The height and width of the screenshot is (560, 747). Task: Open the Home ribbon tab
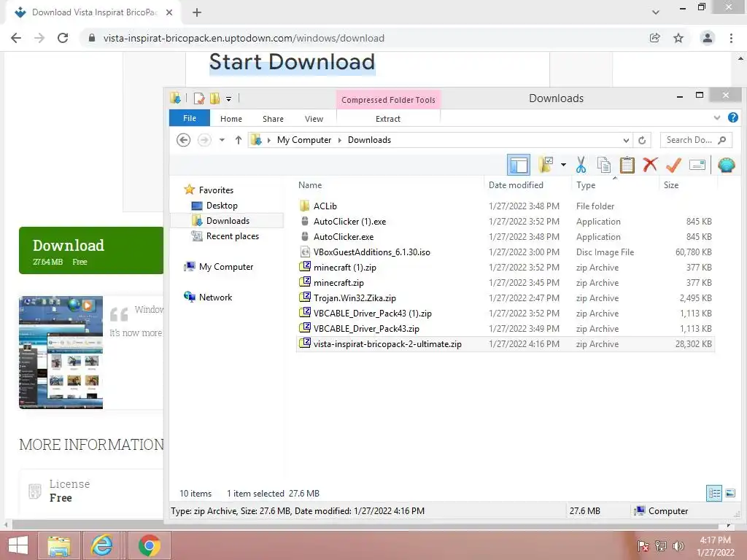(x=231, y=119)
